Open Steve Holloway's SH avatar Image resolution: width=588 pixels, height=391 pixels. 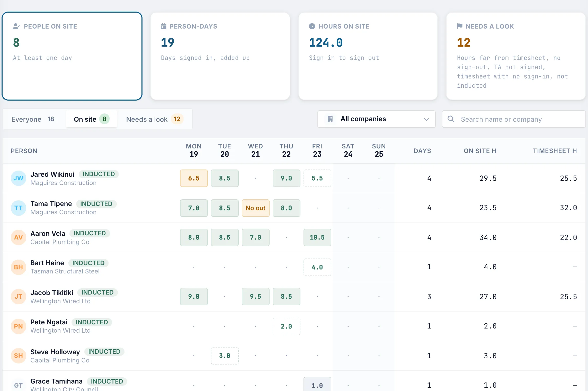pos(19,356)
